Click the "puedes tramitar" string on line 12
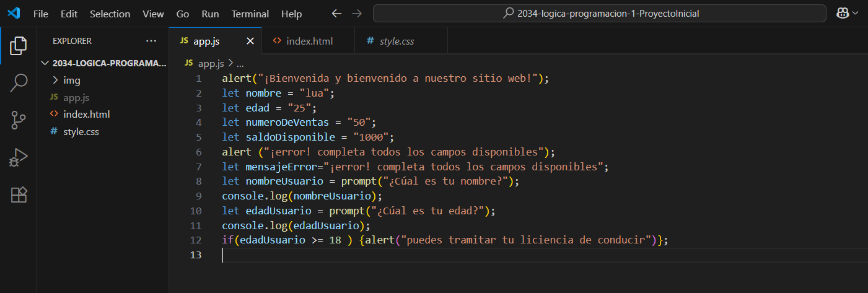This screenshot has height=293, width=868. pyautogui.click(x=527, y=240)
